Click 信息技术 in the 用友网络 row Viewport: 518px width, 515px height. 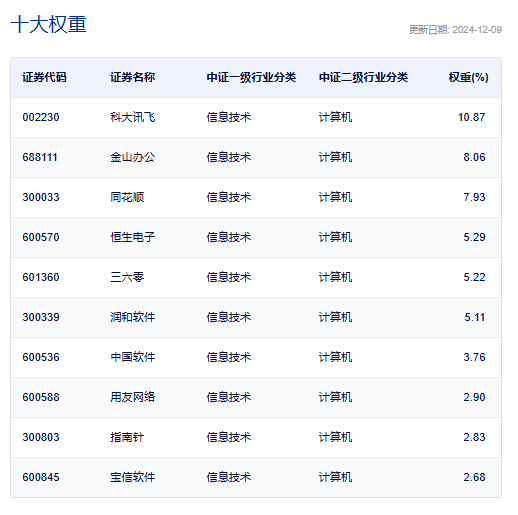pos(229,397)
